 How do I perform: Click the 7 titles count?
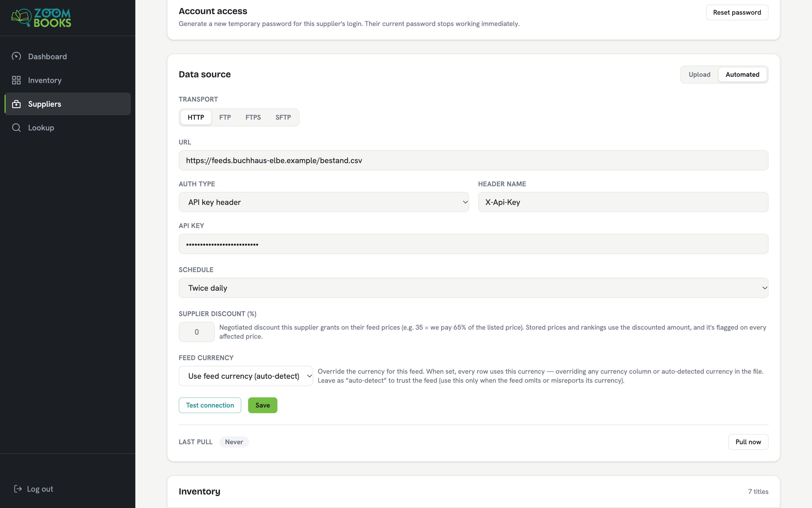click(758, 492)
